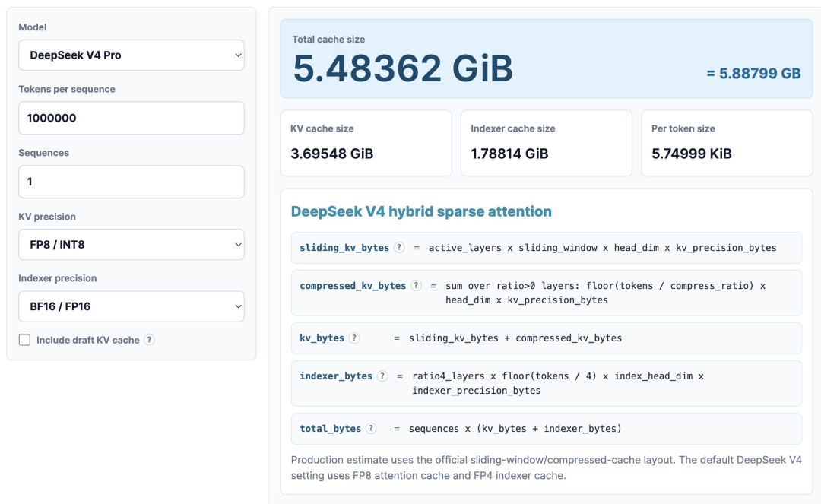Click the Per token size card
The height and width of the screenshot is (504, 821).
click(727, 143)
